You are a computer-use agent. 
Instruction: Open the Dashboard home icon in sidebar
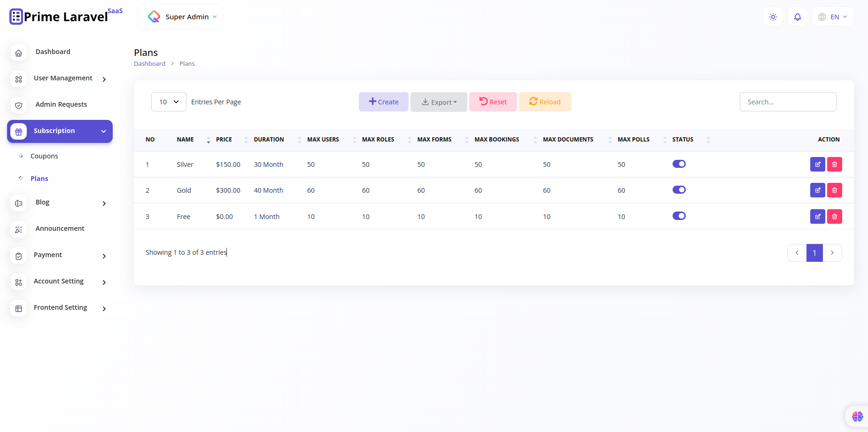click(18, 53)
